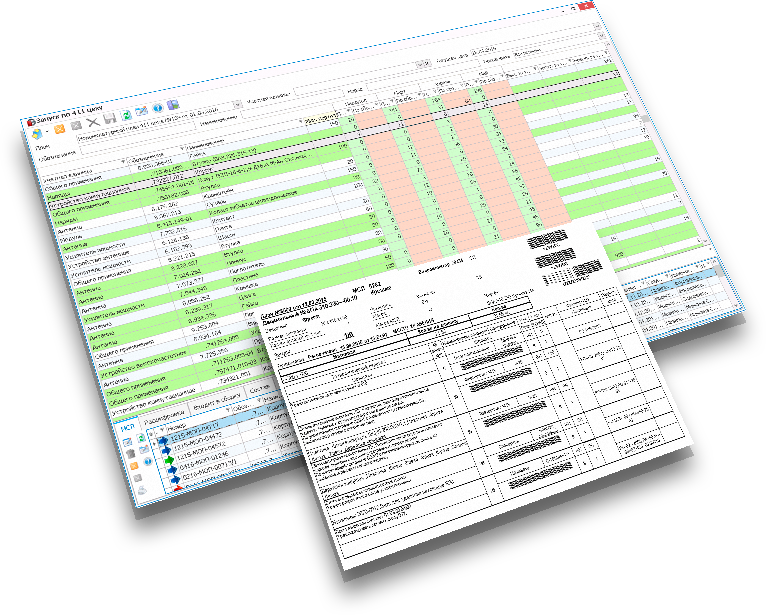Click the blue arrow icon in the highlighted row
The image size is (766, 615).
tap(162, 441)
